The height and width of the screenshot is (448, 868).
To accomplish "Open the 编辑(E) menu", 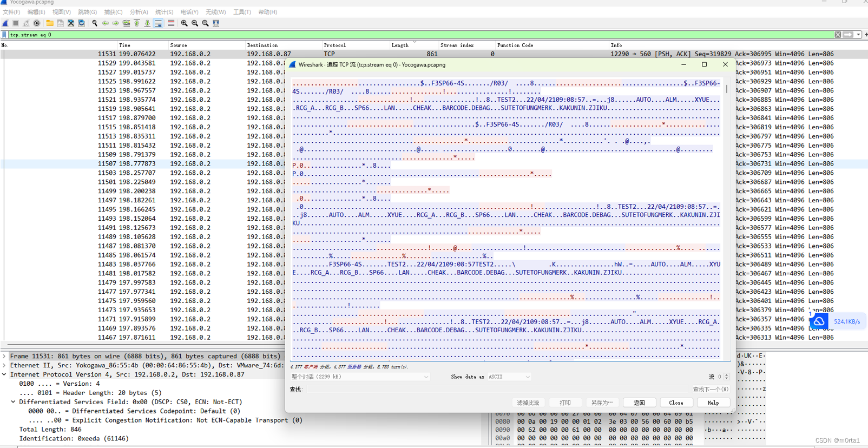I will pyautogui.click(x=36, y=12).
